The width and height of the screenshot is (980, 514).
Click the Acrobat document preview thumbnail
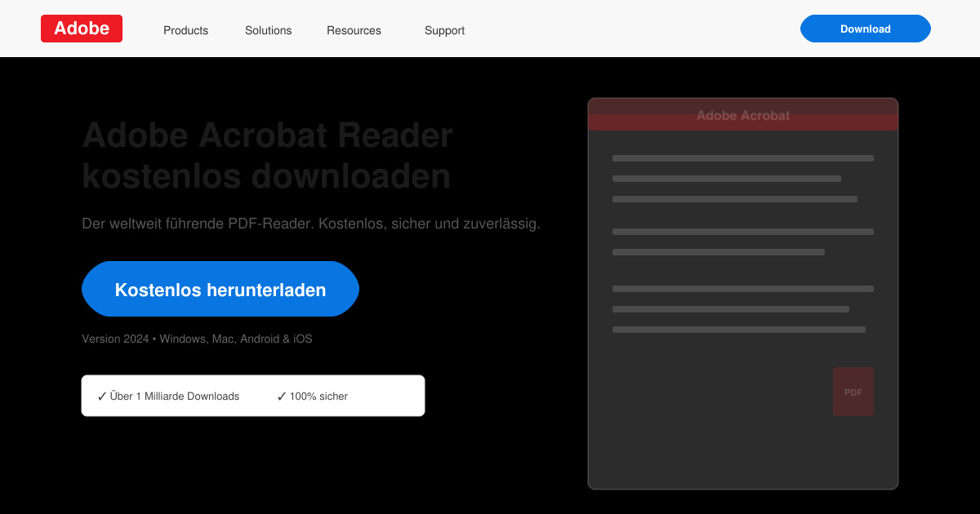[743, 294]
